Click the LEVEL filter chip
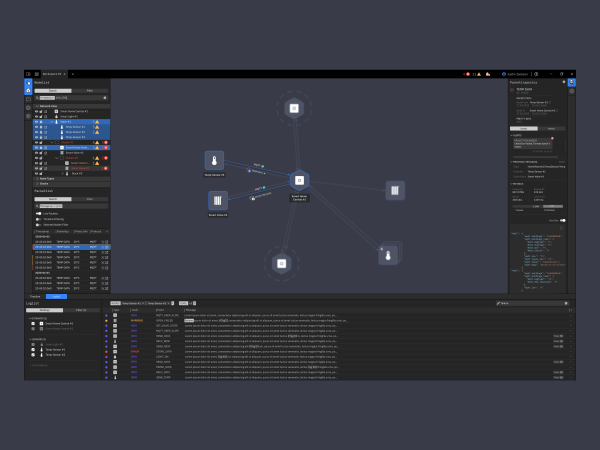The width and height of the screenshot is (600, 450). 183,303
